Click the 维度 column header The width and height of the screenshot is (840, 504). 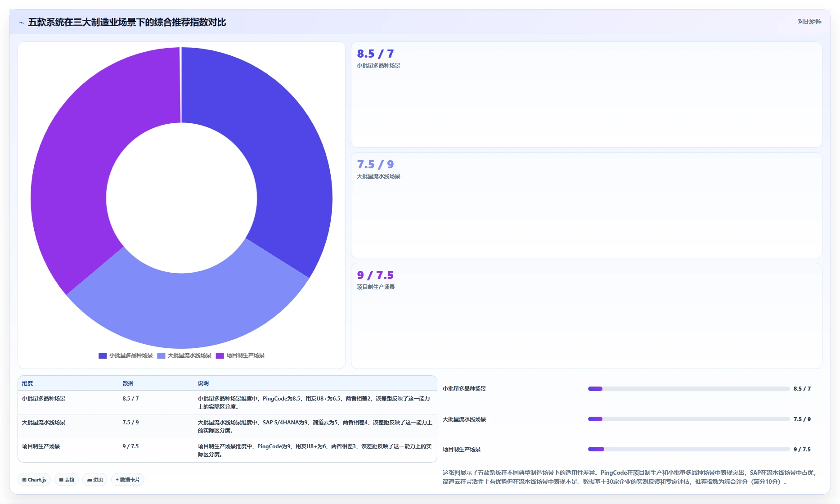click(x=27, y=383)
